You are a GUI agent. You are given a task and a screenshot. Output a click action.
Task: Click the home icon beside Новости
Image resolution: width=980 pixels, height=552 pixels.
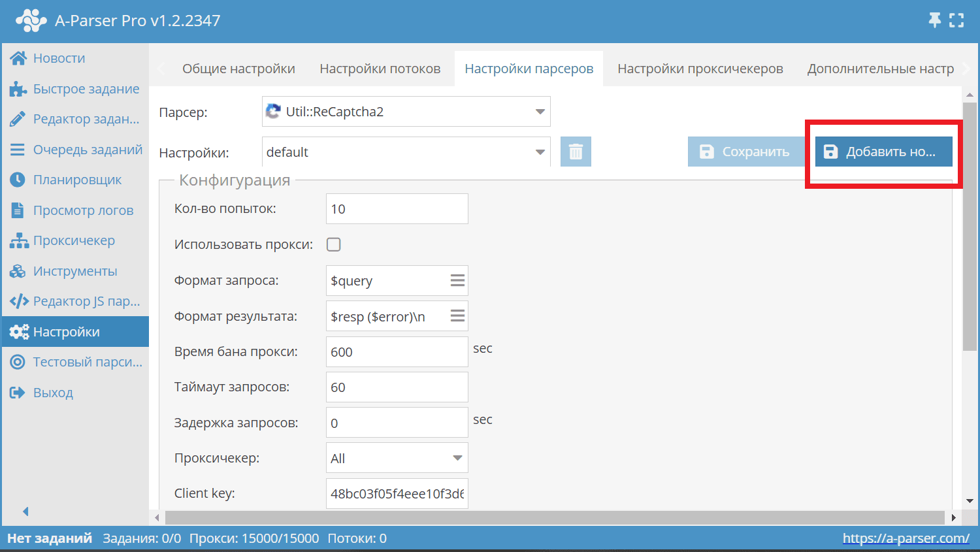pyautogui.click(x=18, y=58)
